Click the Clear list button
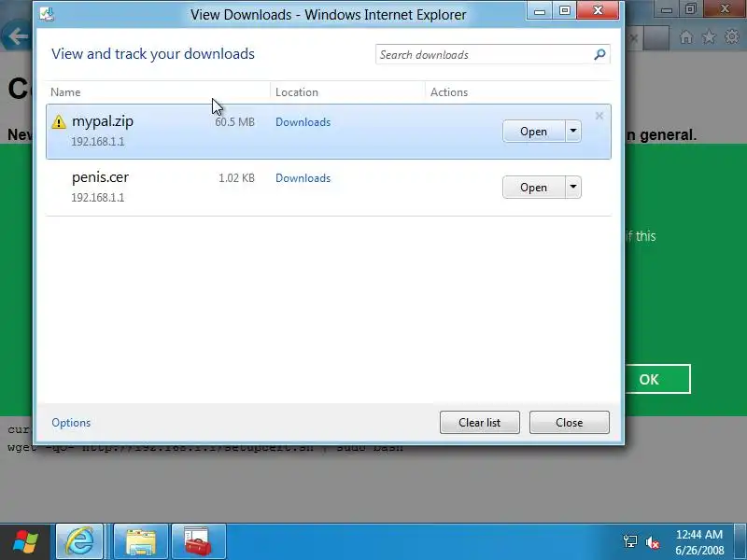 480,423
